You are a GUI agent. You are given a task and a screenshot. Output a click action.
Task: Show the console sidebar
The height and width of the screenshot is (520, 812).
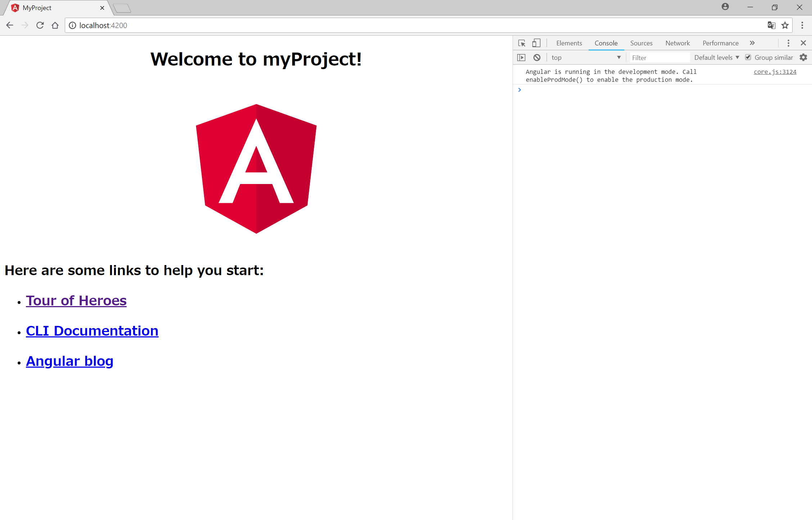click(x=522, y=57)
